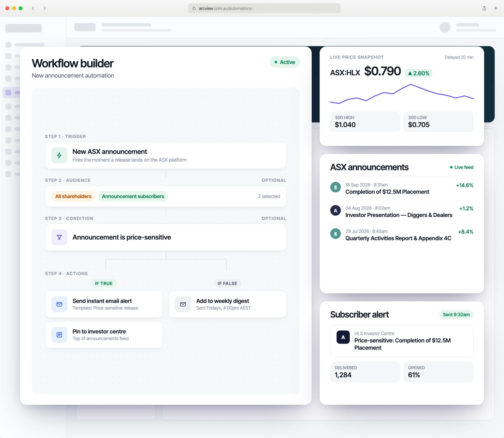Click dollar icon of $12.5M Placement announcement

click(x=335, y=187)
